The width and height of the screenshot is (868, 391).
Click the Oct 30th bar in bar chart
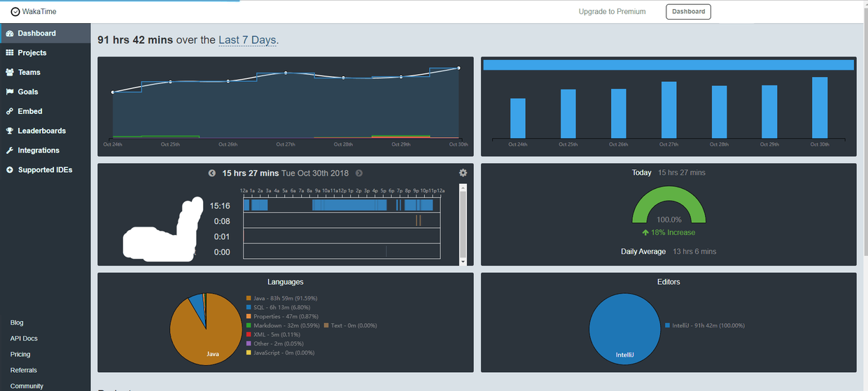(x=820, y=108)
